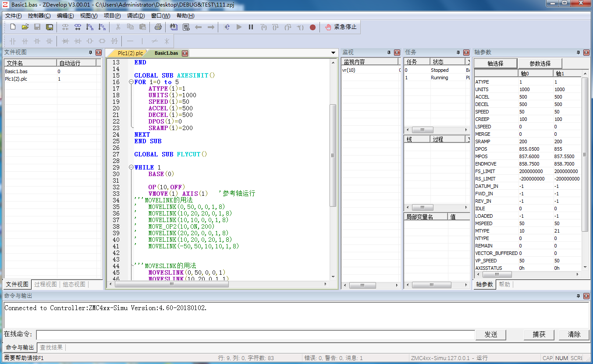Pin the 轴参数 panel
Viewport: 593px width, 364px height.
pyautogui.click(x=578, y=53)
